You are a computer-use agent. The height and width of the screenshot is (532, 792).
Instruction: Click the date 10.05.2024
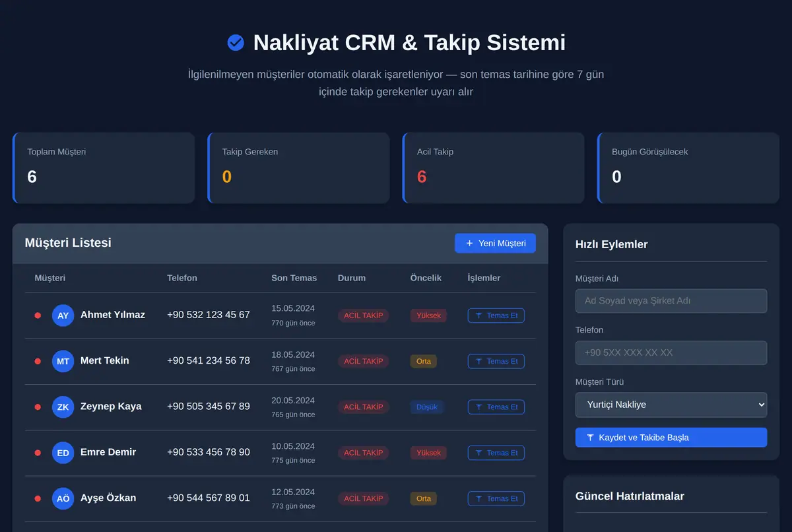(293, 446)
